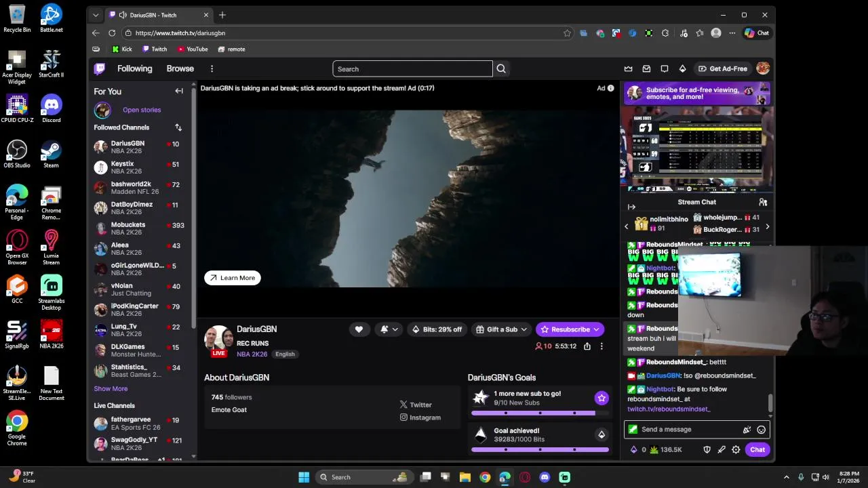Open the Kick bookmark
This screenshot has height=488, width=868.
(x=122, y=49)
